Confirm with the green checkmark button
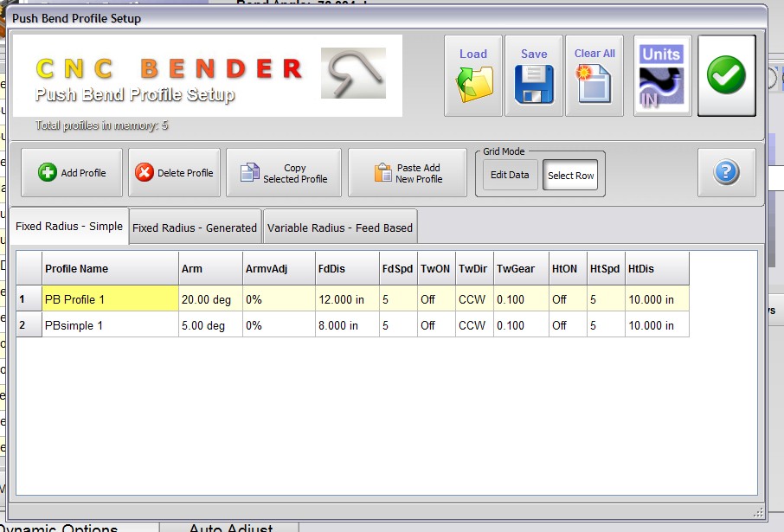784x532 pixels. pyautogui.click(x=726, y=76)
